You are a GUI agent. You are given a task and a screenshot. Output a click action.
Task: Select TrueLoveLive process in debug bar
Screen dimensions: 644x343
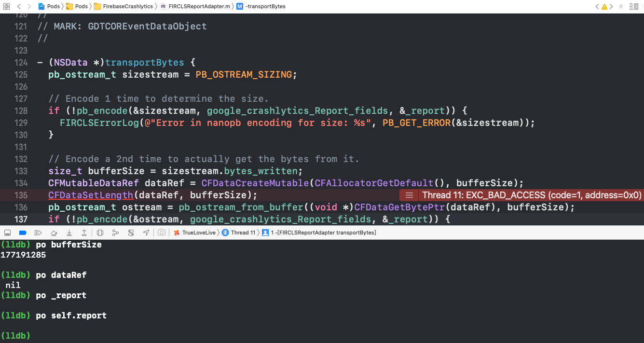point(195,233)
